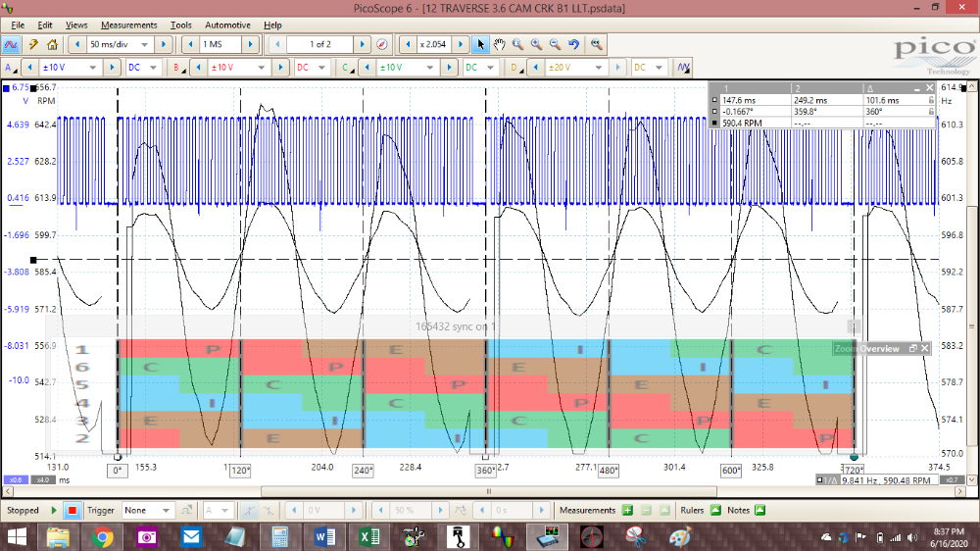Click the horizontal scrollbar thumb
The height and width of the screenshot is (551, 980).
[x=489, y=491]
